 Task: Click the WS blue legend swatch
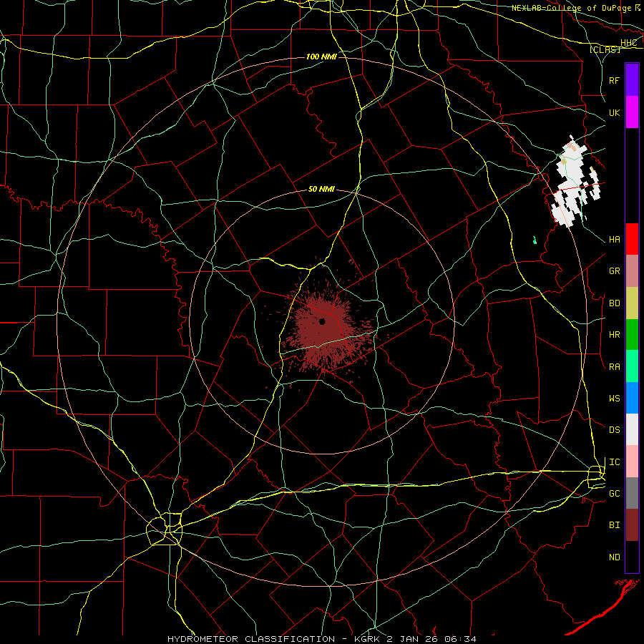point(632,398)
